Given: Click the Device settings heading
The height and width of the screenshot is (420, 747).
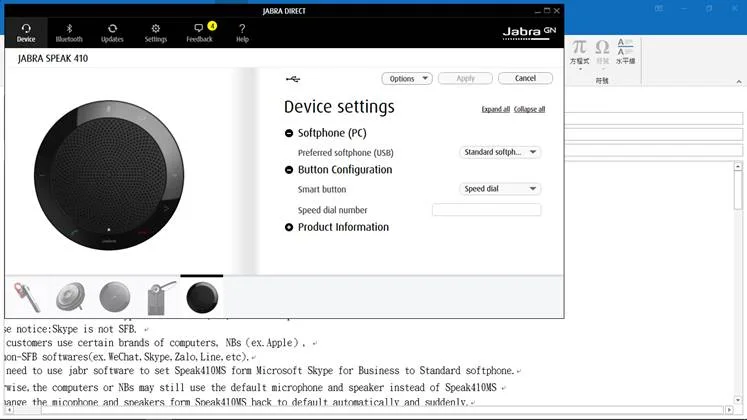Looking at the screenshot, I should [339, 107].
